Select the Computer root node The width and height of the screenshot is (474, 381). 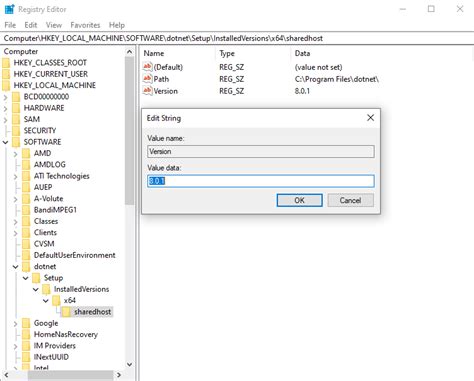coord(21,51)
